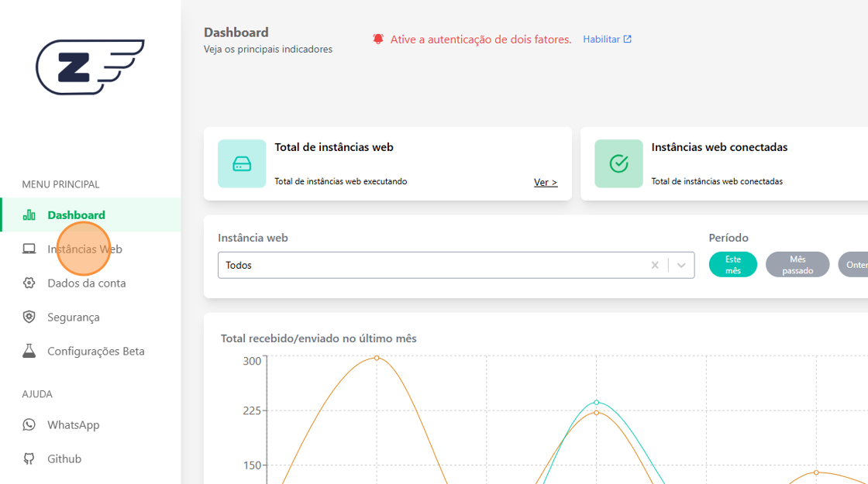Screen dimensions: 868x484
Task: Click the Dados da conta gear icon
Action: (x=29, y=283)
